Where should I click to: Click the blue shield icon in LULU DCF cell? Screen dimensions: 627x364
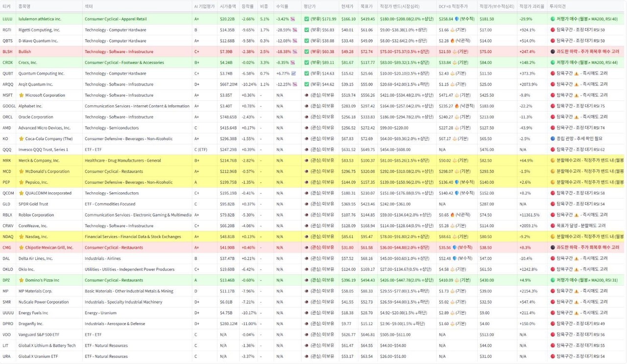pos(457,19)
